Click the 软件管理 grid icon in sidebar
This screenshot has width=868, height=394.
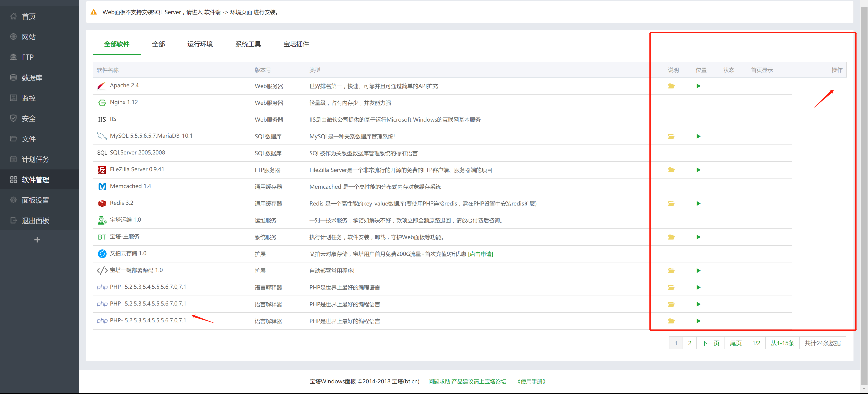(13, 180)
